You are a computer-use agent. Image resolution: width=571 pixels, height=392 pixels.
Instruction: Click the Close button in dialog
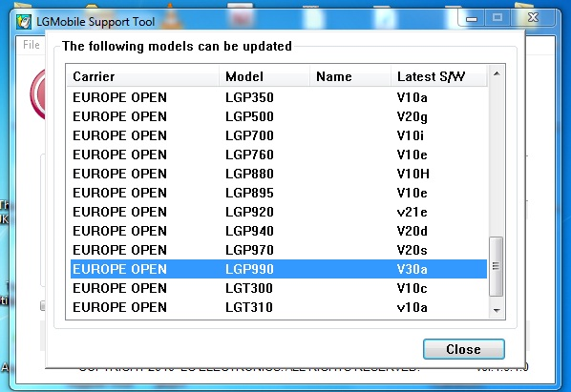coord(463,349)
